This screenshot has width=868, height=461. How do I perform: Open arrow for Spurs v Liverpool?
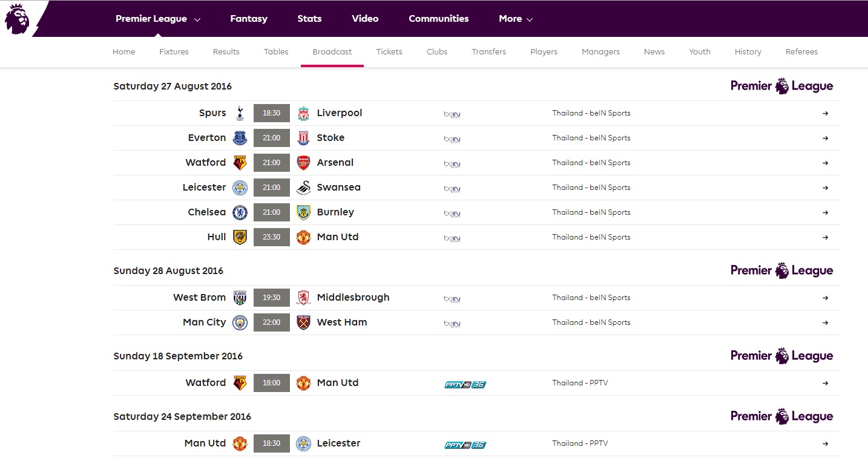825,113
